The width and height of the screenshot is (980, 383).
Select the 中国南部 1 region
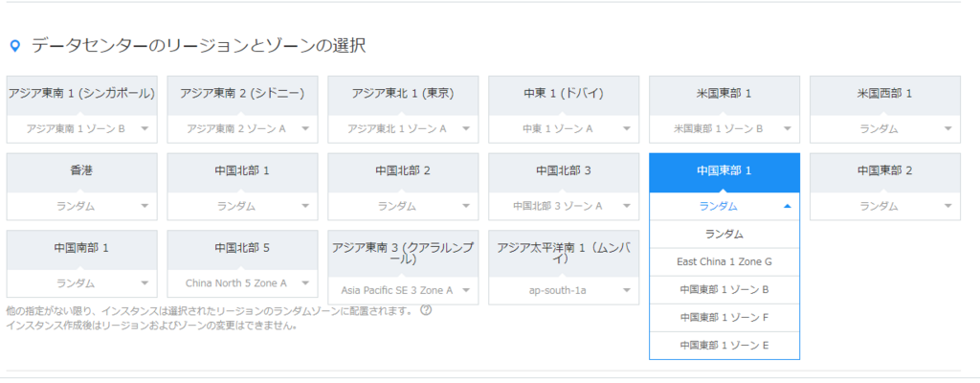click(x=82, y=248)
